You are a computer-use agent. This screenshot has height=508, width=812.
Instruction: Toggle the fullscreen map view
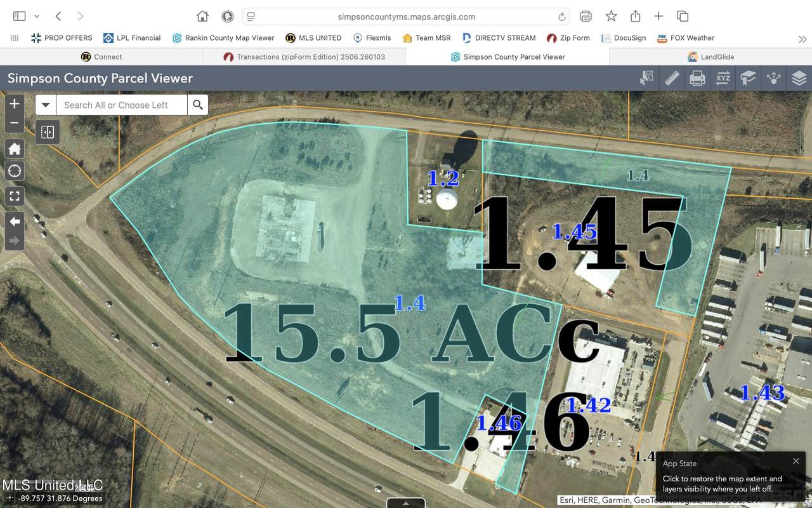pyautogui.click(x=14, y=196)
